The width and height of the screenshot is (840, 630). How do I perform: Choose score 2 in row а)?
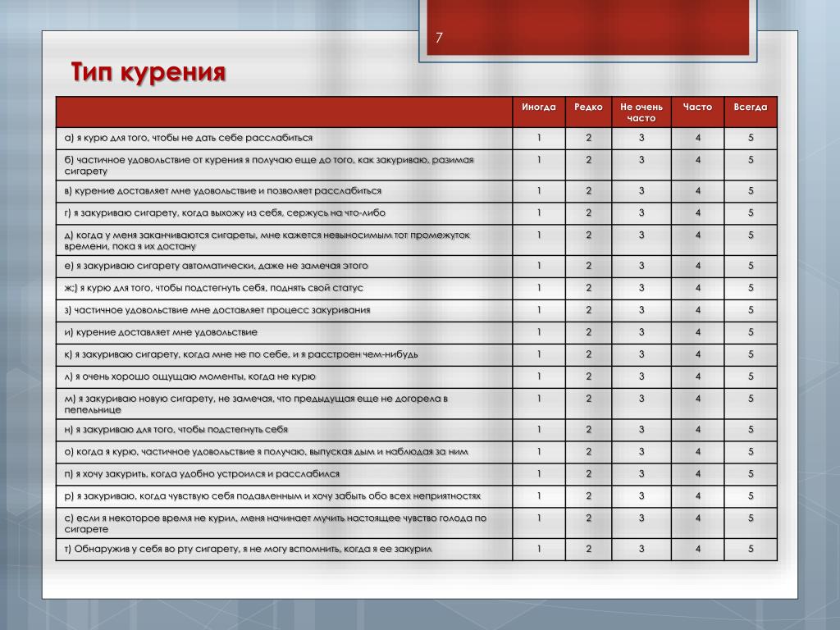(588, 138)
